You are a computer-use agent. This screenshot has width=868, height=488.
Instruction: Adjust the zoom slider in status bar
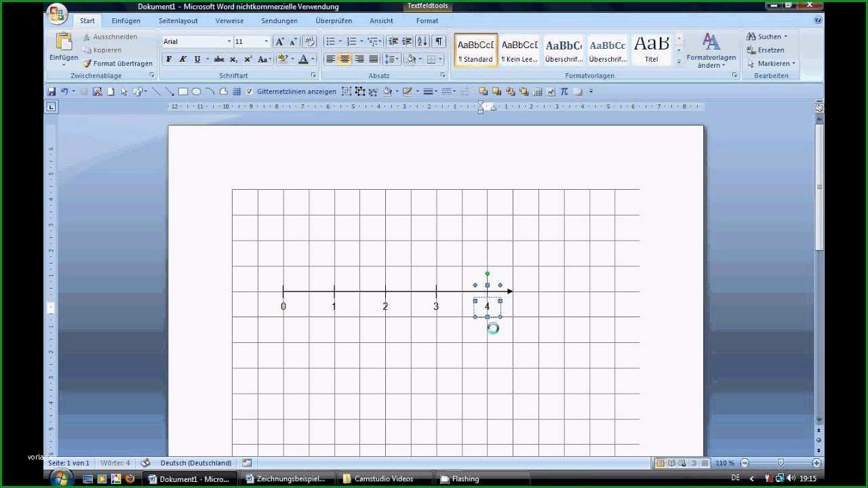pos(781,463)
